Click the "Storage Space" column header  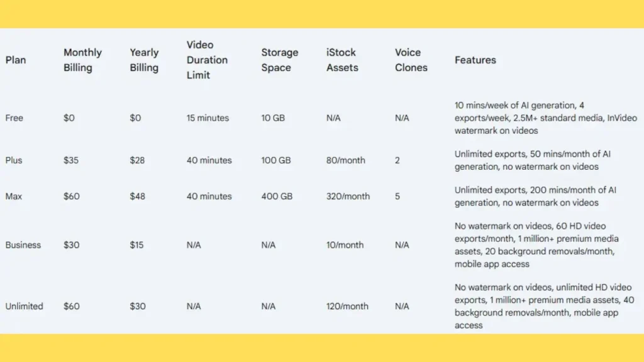point(280,60)
